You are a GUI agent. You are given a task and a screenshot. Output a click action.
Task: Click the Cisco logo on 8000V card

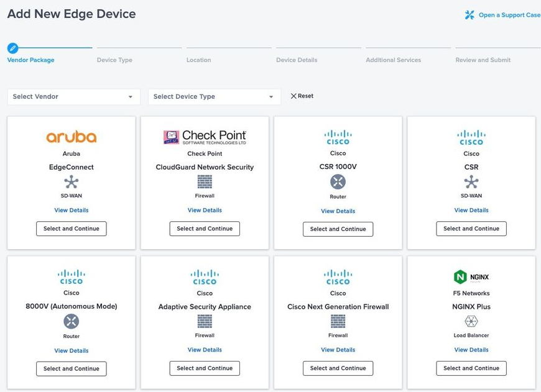(x=72, y=277)
